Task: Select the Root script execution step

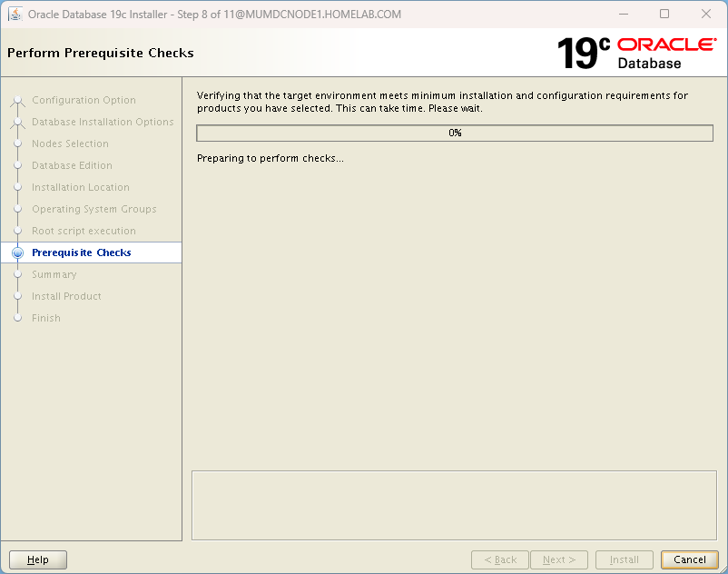Action: point(84,231)
